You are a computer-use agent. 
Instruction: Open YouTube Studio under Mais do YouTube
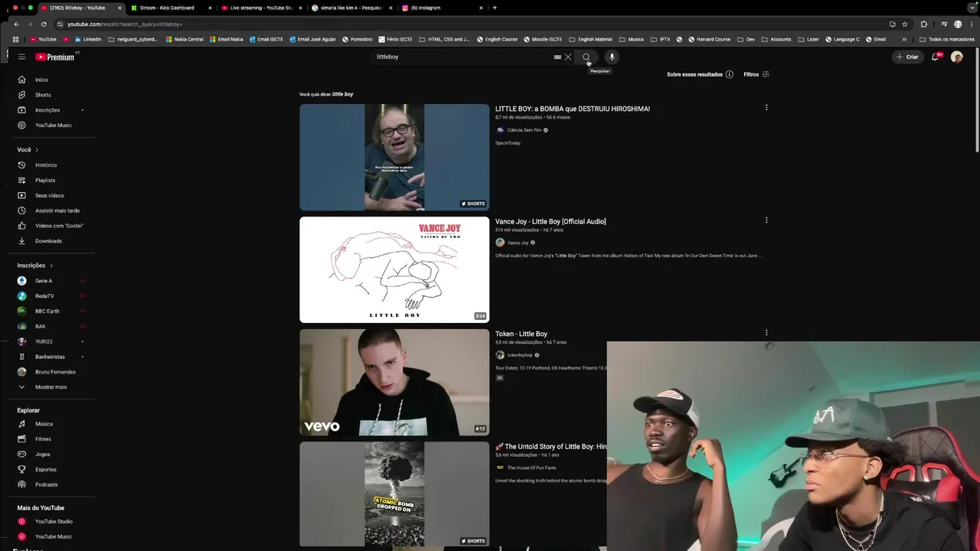(x=52, y=521)
